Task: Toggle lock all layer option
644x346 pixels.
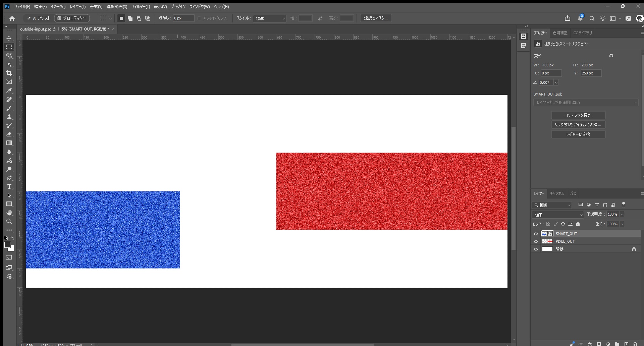Action: 578,224
